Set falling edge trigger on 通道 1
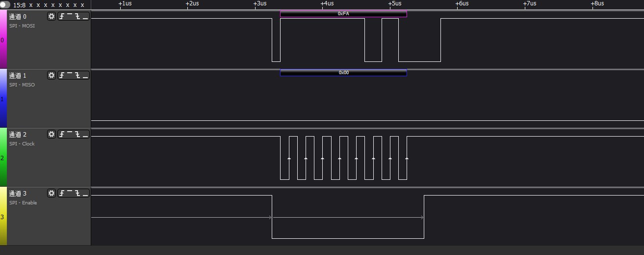Image resolution: width=644 pixels, height=255 pixels. pos(77,75)
